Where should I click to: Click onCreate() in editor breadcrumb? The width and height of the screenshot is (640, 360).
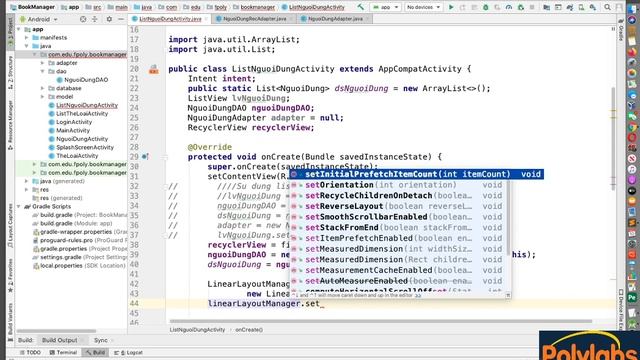(x=249, y=329)
